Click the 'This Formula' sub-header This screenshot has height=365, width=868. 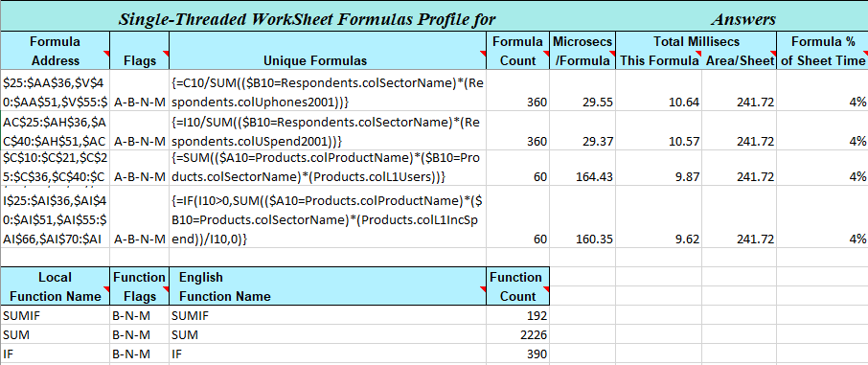[x=659, y=61]
